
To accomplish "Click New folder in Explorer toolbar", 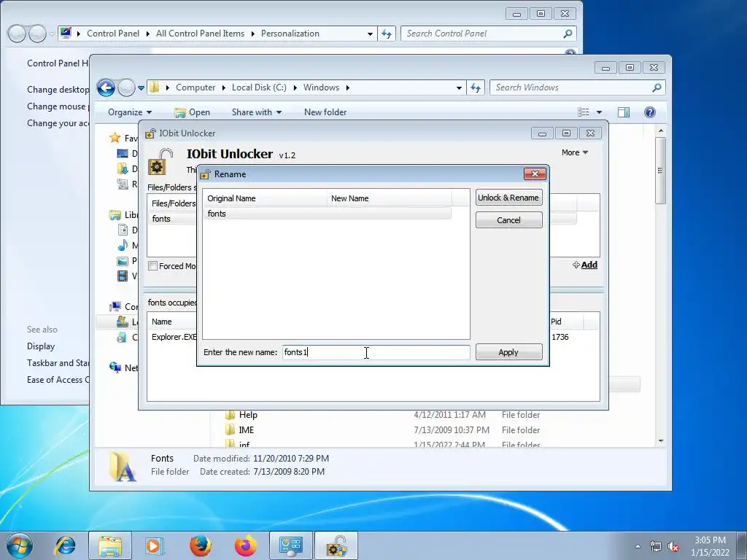I will click(325, 112).
